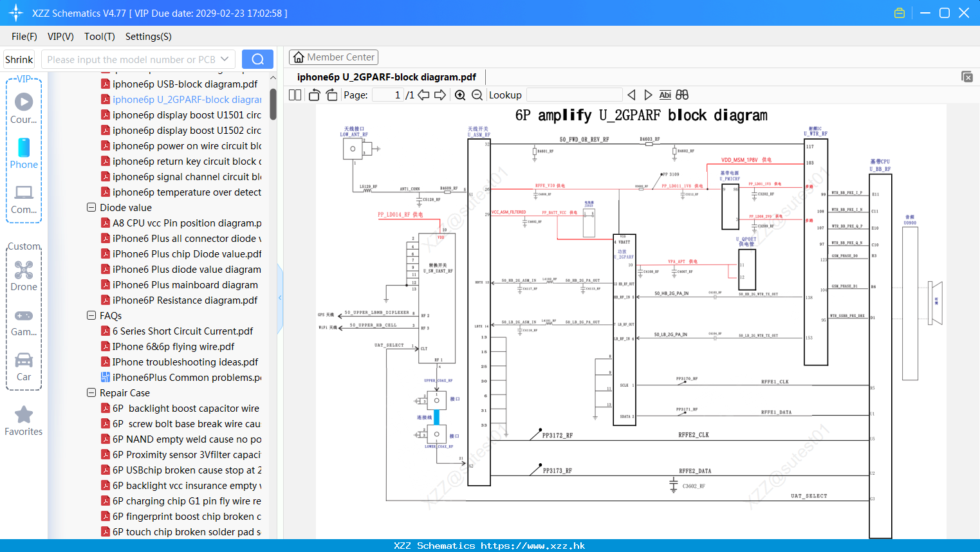Click the www.xzz.hk link in status bar
The image size is (980, 552).
533,546
